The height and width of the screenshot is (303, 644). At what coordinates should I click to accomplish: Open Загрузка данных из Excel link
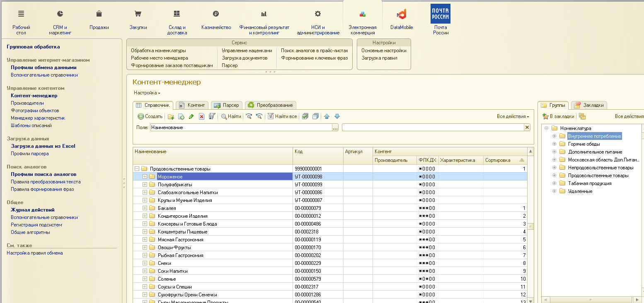coord(43,146)
